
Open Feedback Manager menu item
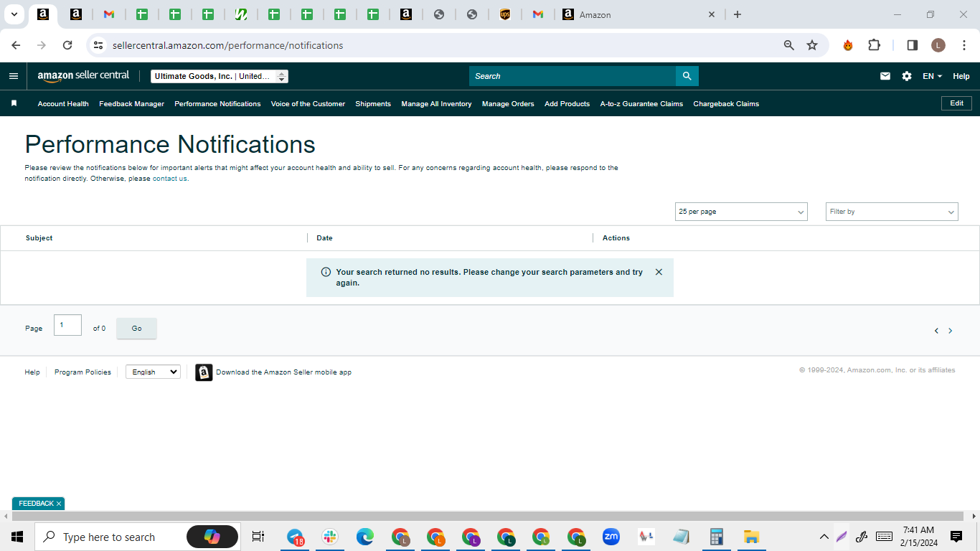(131, 103)
